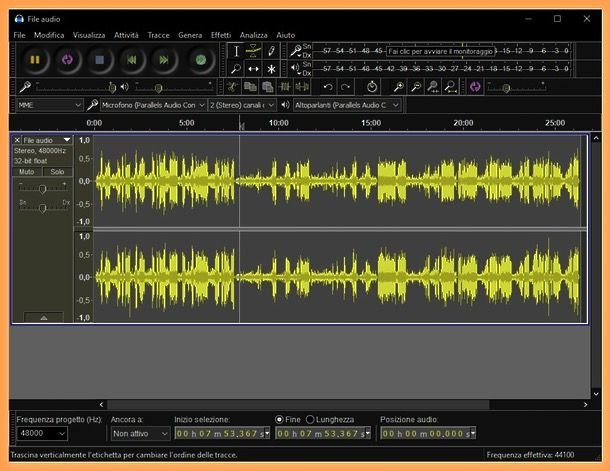Click the Cut scissors icon
This screenshot has height=471, width=610.
tap(232, 87)
